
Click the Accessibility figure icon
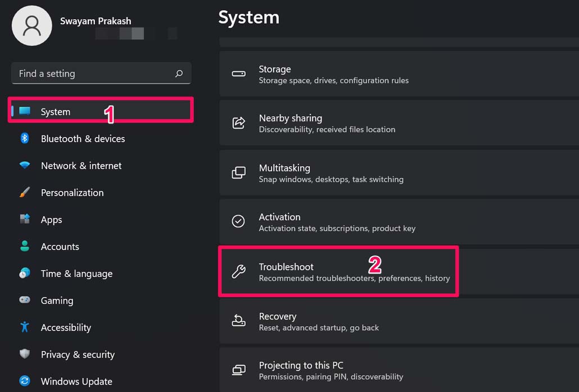click(x=25, y=327)
